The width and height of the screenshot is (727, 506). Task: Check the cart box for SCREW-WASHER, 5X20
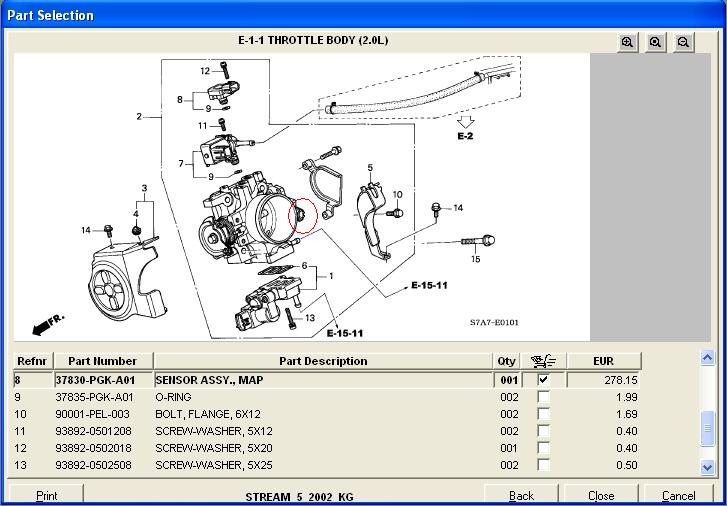(543, 448)
